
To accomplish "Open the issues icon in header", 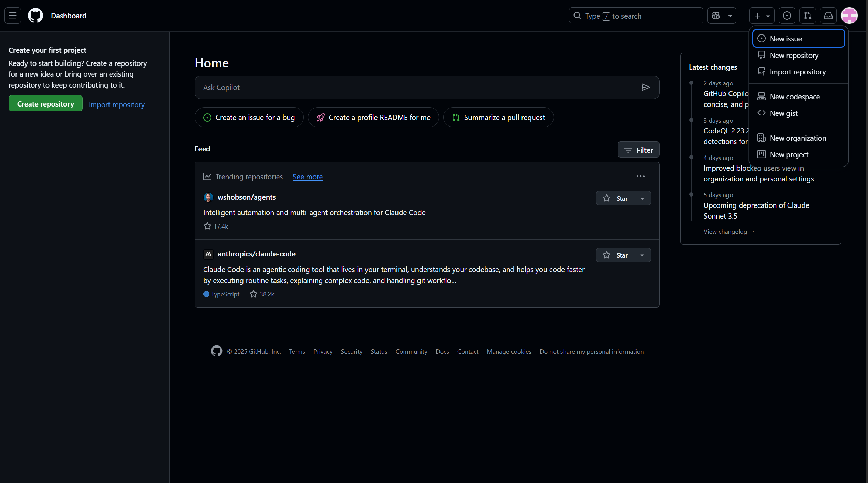I will (x=787, y=16).
